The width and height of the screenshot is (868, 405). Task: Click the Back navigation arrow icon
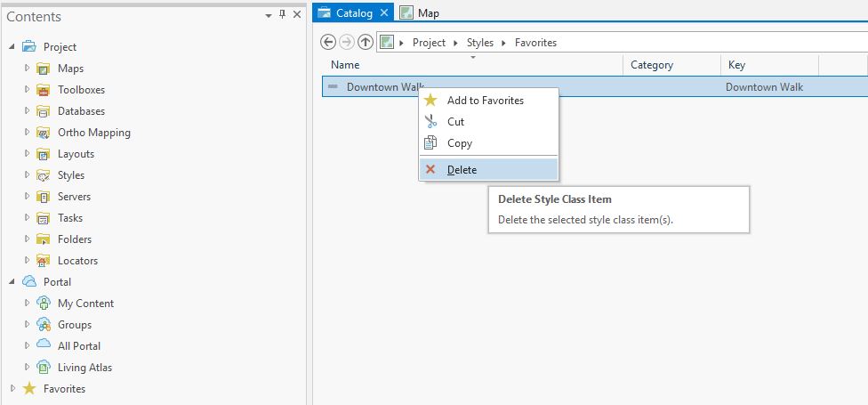(x=328, y=42)
